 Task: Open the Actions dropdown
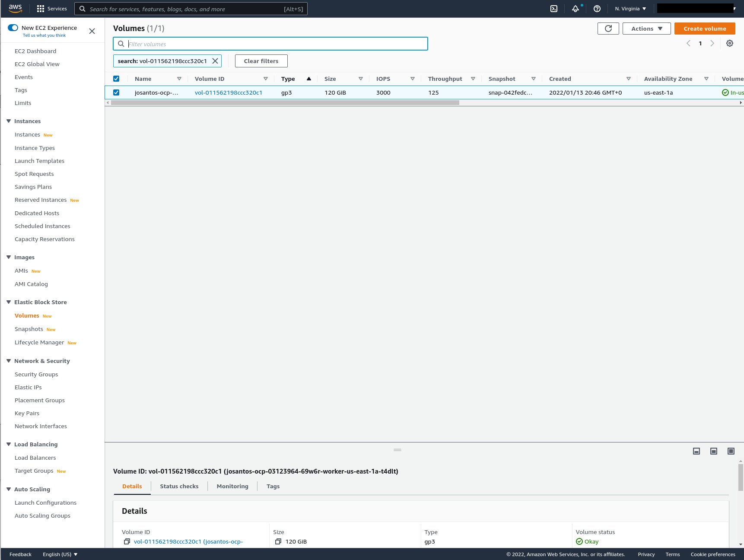coord(646,28)
